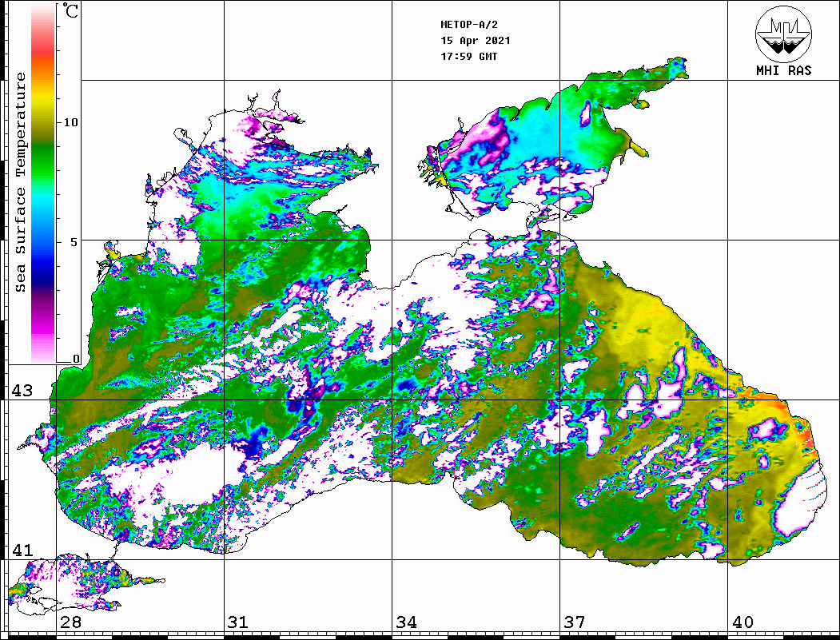Click the latitude 41 label

point(21,551)
